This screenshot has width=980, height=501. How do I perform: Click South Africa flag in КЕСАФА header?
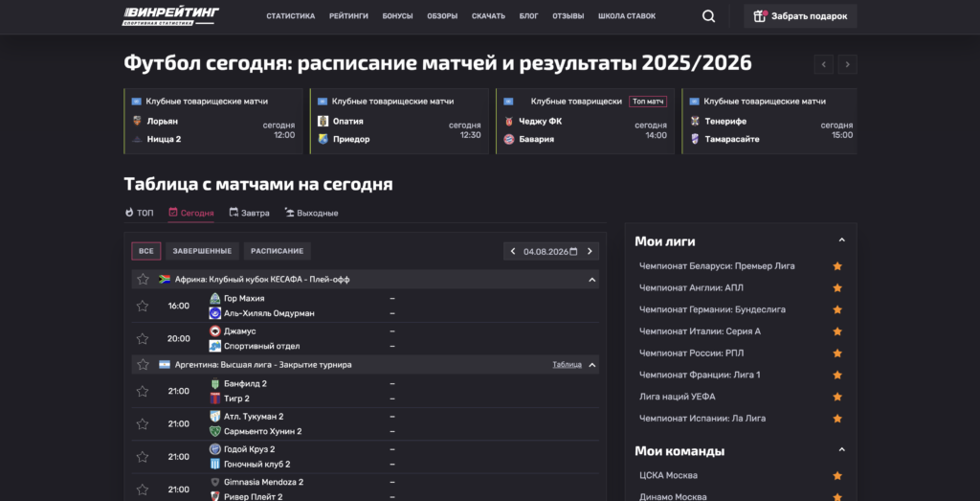165,280
